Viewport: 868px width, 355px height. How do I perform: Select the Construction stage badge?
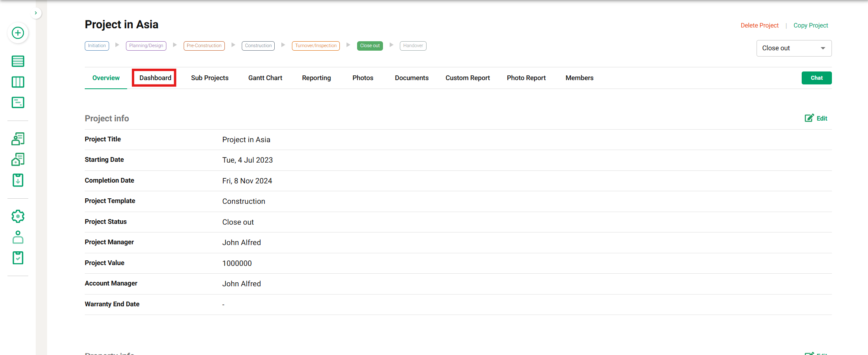click(x=258, y=46)
